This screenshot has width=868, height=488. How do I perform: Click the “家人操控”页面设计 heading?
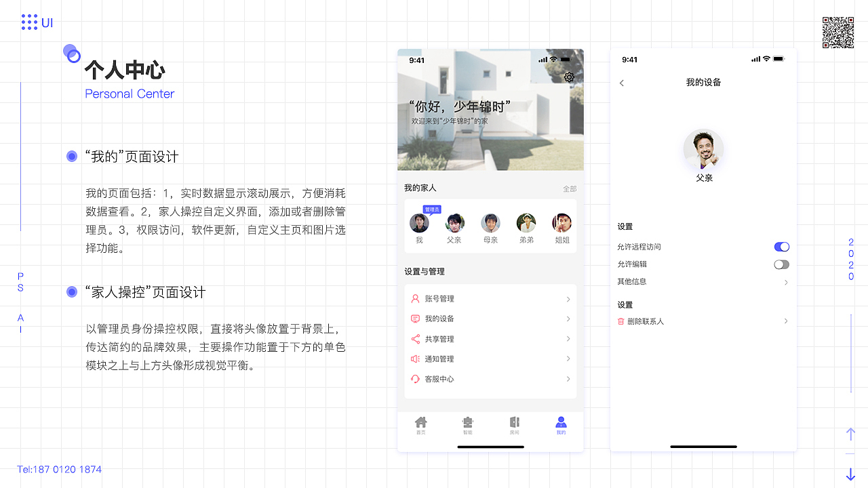click(145, 292)
